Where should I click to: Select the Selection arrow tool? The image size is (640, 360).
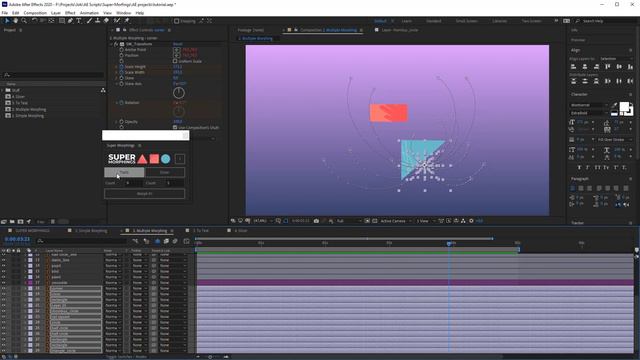coord(7,20)
